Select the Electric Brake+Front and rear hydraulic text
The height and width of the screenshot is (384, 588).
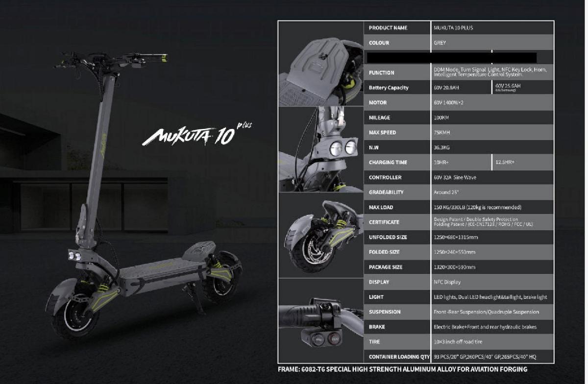pyautogui.click(x=485, y=327)
